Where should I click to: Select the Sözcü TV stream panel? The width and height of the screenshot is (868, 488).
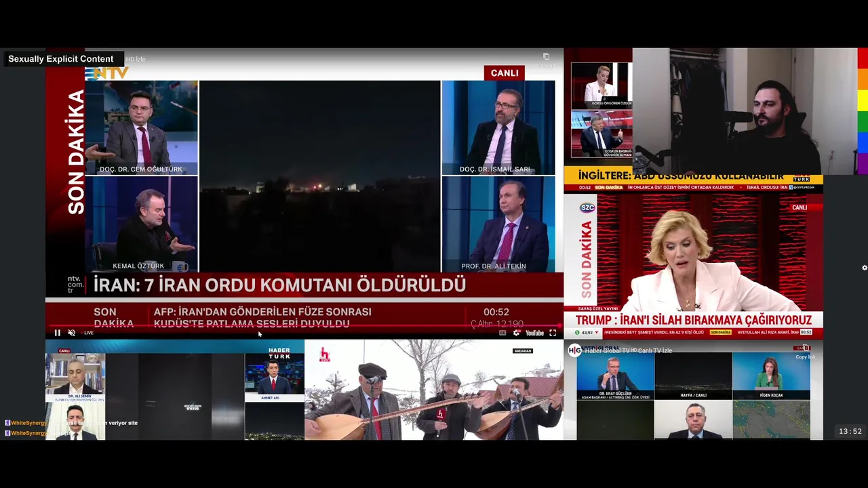tap(693, 266)
